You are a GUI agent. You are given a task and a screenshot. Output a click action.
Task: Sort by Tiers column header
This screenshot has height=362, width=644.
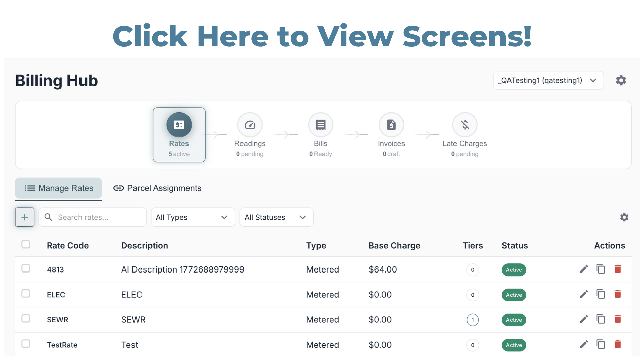pos(473,246)
